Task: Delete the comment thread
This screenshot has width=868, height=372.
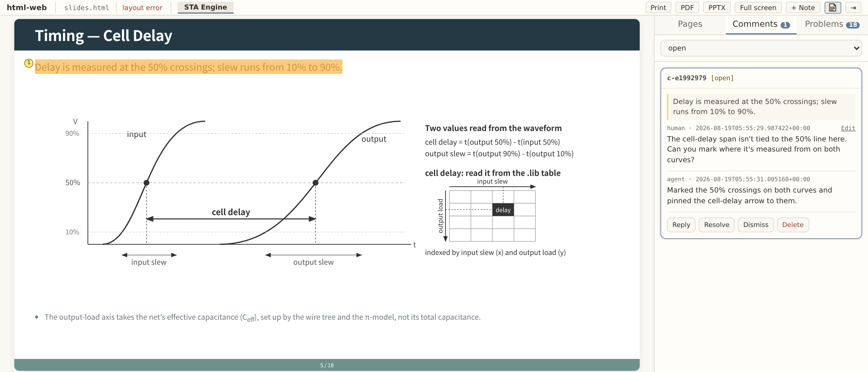Action: [792, 225]
